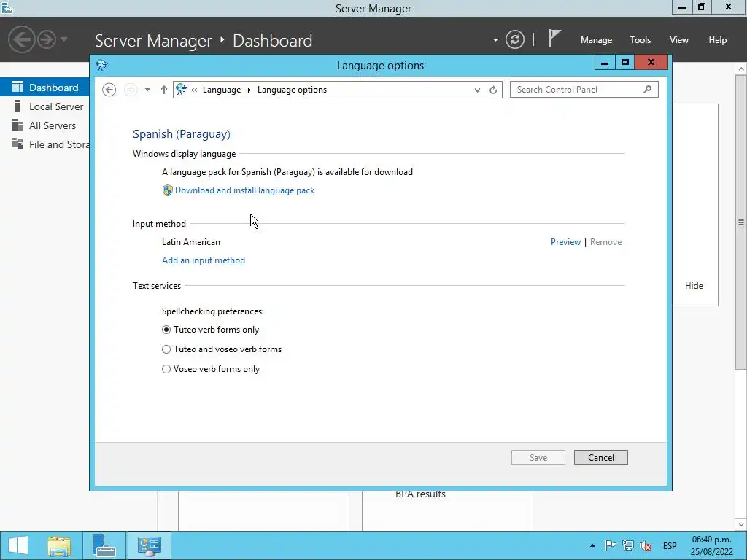This screenshot has width=747, height=560.
Task: Switch to Control Panel taskbar icon
Action: coord(150,545)
